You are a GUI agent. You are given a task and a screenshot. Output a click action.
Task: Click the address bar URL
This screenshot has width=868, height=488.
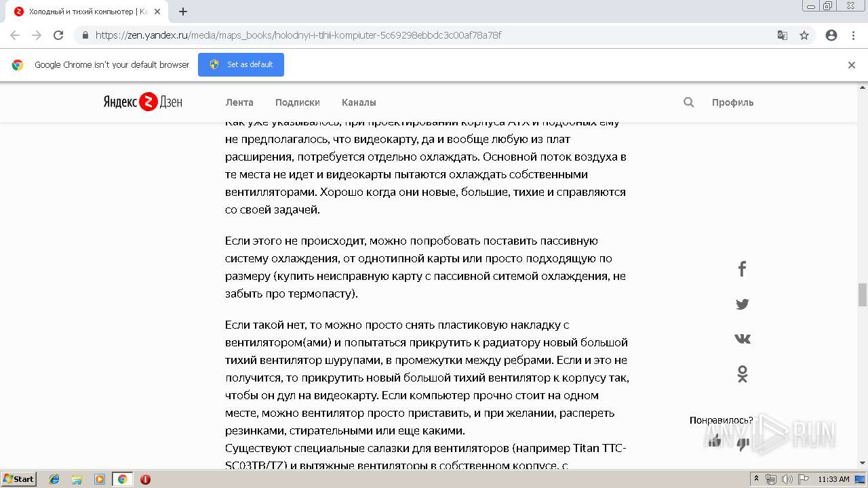tap(298, 35)
